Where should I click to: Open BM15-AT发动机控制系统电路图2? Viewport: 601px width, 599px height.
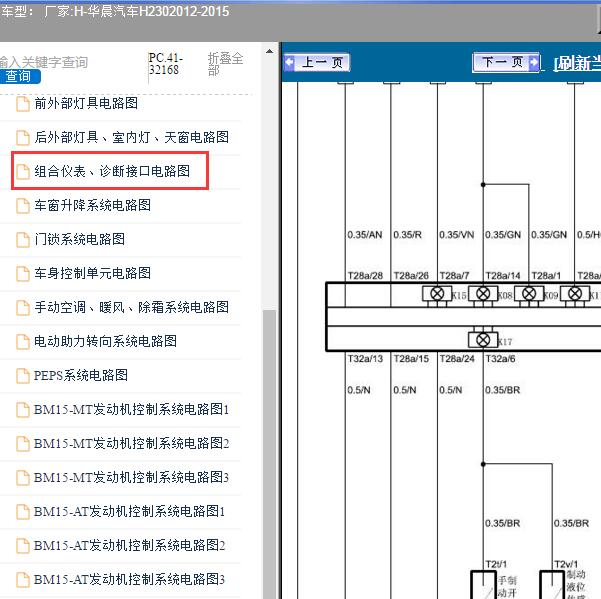[130, 545]
